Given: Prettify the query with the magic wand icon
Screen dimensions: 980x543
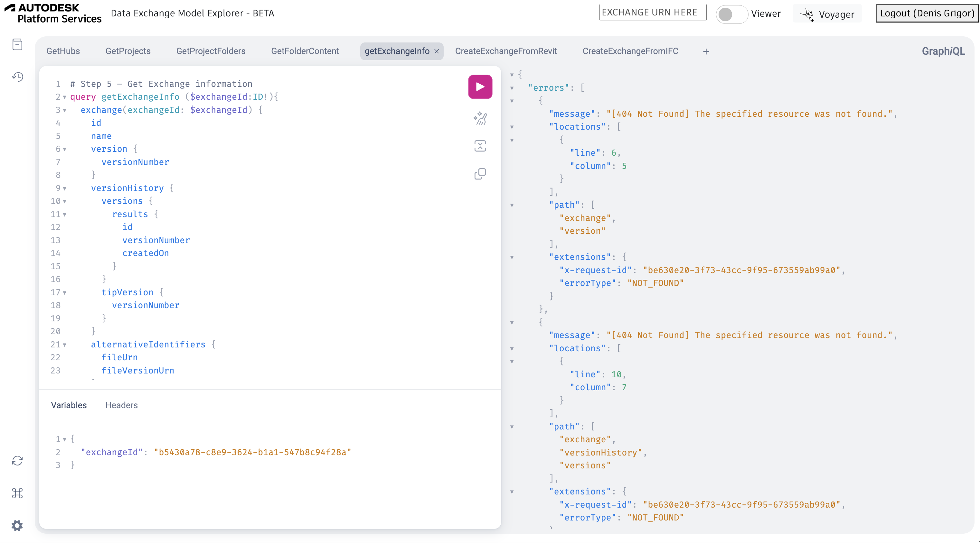Looking at the screenshot, I should [480, 118].
